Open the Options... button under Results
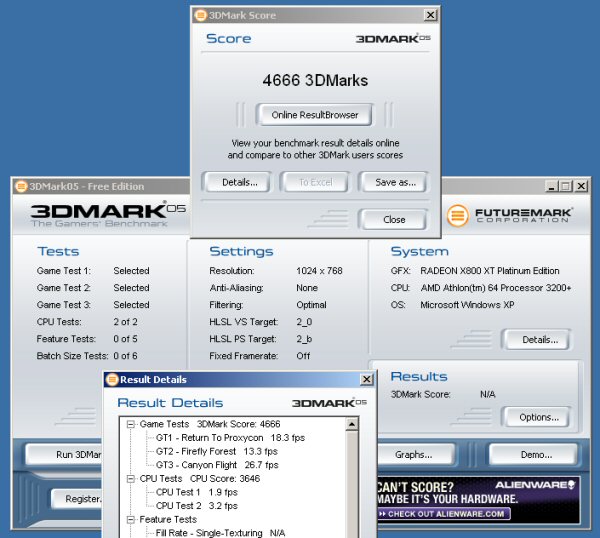The image size is (600, 538). 539,417
